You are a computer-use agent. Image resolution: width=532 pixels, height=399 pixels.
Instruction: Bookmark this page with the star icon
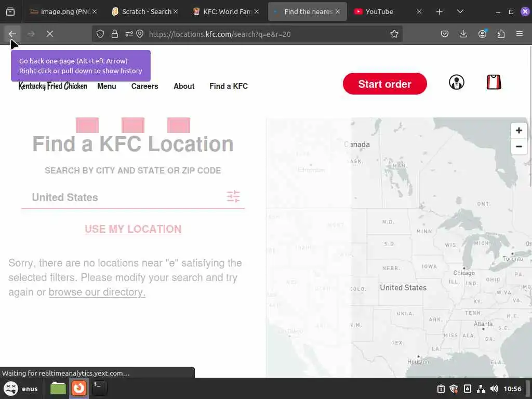pos(394,34)
